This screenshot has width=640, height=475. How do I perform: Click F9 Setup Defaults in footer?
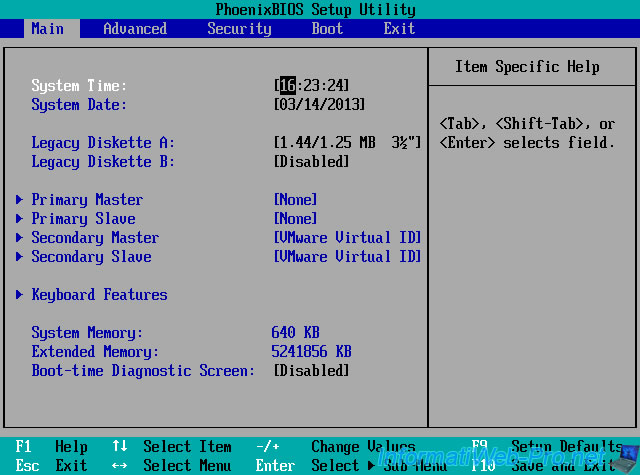point(547,446)
